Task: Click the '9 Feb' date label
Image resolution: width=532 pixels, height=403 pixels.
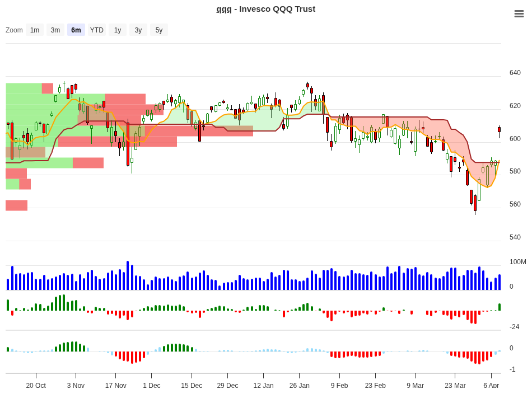Action: click(339, 385)
